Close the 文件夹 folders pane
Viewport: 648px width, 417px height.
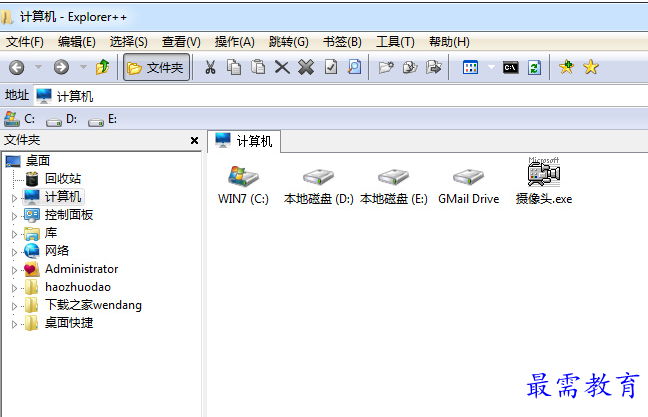pos(194,141)
